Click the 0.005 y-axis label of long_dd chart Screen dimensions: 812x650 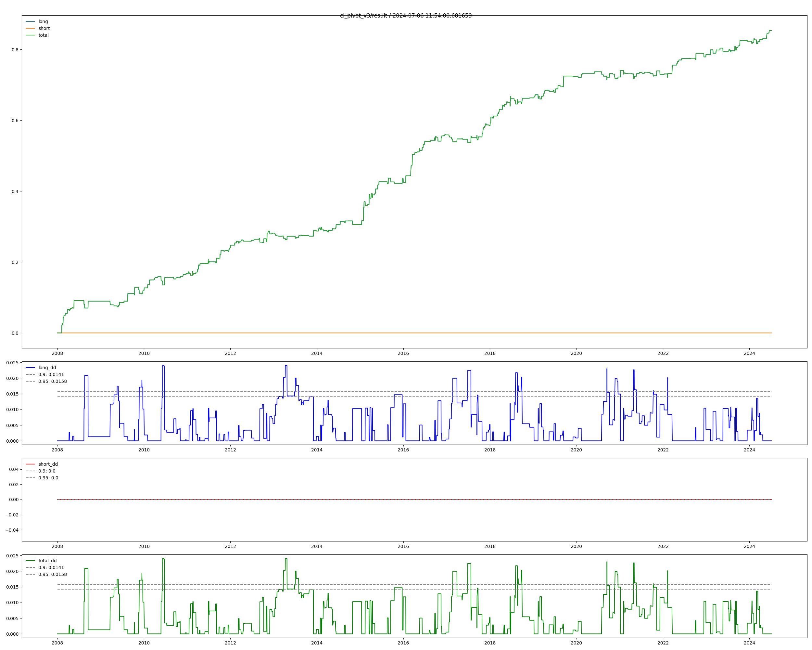coord(12,425)
